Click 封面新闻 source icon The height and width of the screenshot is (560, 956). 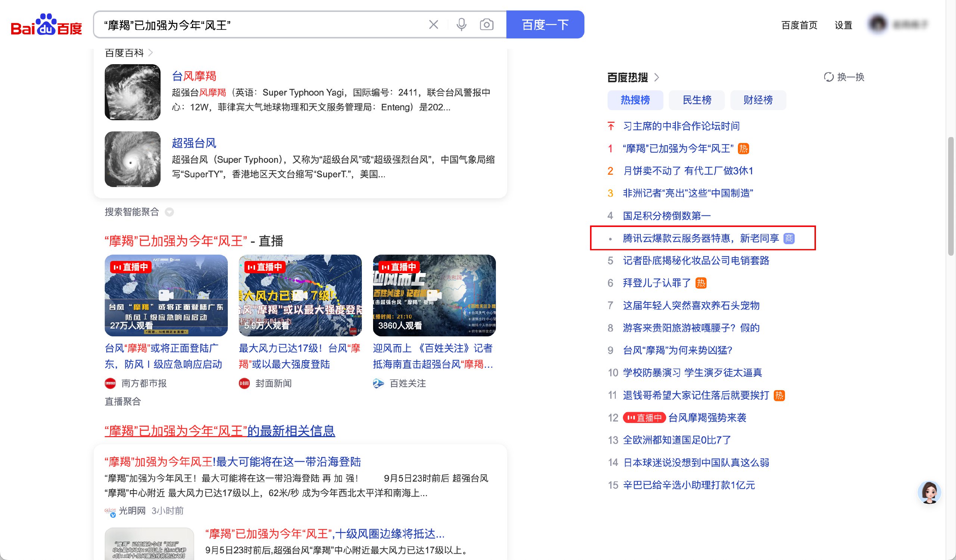(x=244, y=383)
